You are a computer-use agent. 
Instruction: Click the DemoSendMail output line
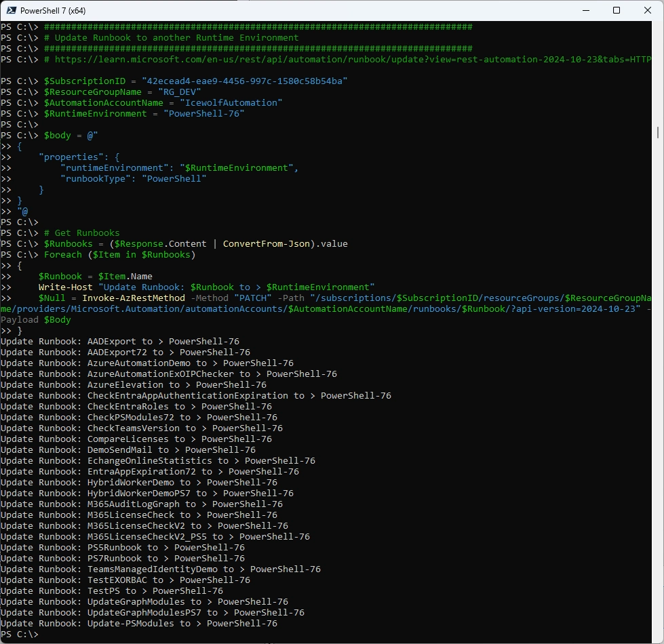(x=128, y=450)
